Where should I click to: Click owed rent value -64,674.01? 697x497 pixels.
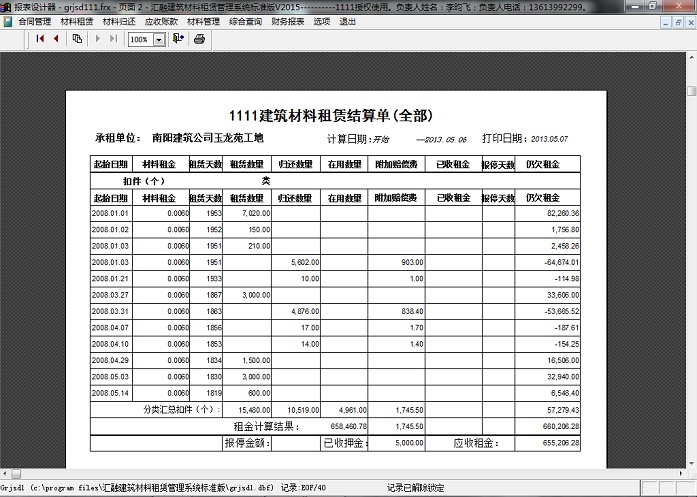[x=562, y=262]
